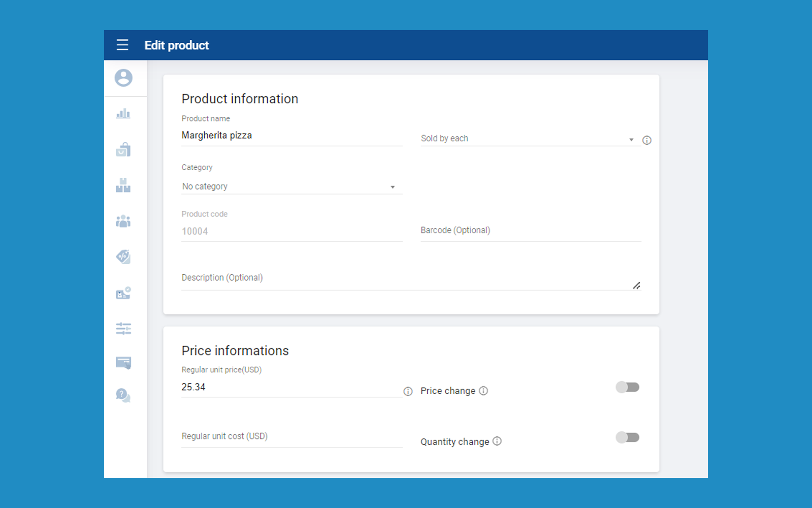Viewport: 812px width, 508px height.
Task: Open the bar chart reports icon
Action: point(123,113)
